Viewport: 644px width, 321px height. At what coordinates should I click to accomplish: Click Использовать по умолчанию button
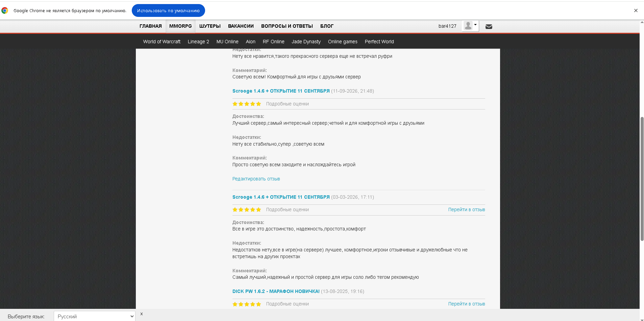pos(168,10)
